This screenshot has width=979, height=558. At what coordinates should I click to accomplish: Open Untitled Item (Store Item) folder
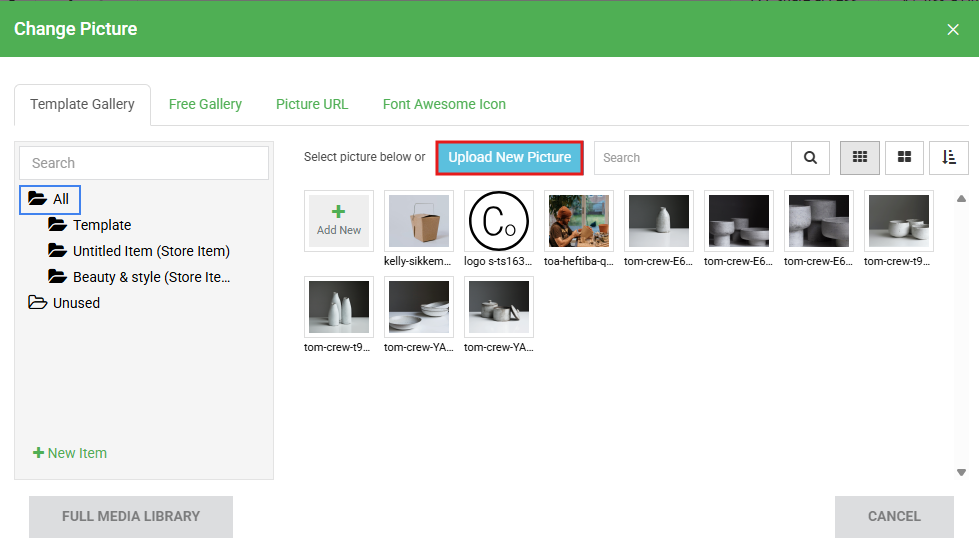point(150,251)
